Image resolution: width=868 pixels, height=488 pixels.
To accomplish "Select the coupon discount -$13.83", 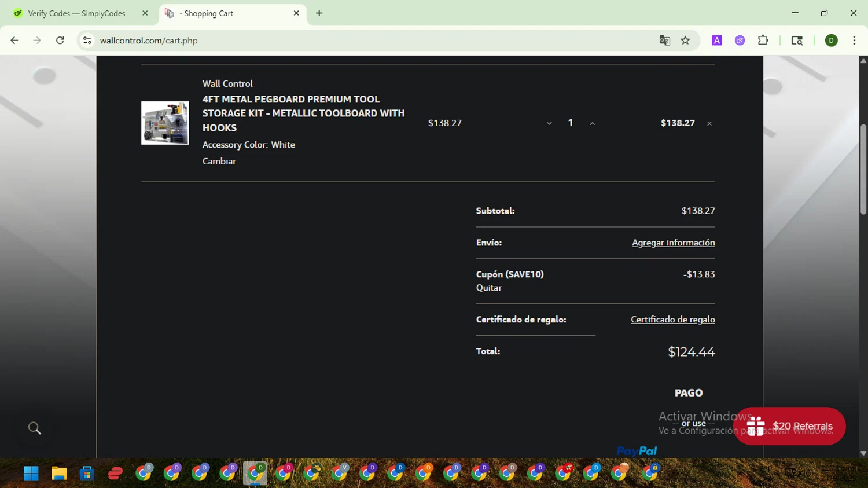I will click(699, 274).
